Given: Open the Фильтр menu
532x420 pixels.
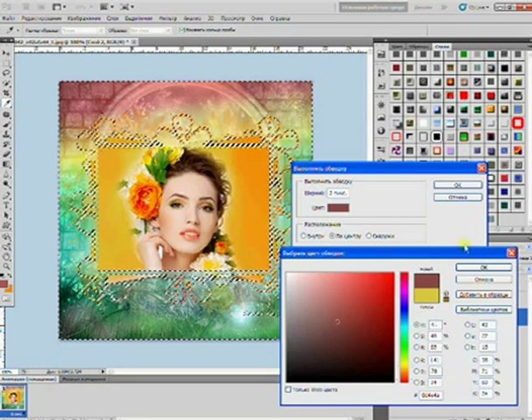Looking at the screenshot, I should pos(168,18).
